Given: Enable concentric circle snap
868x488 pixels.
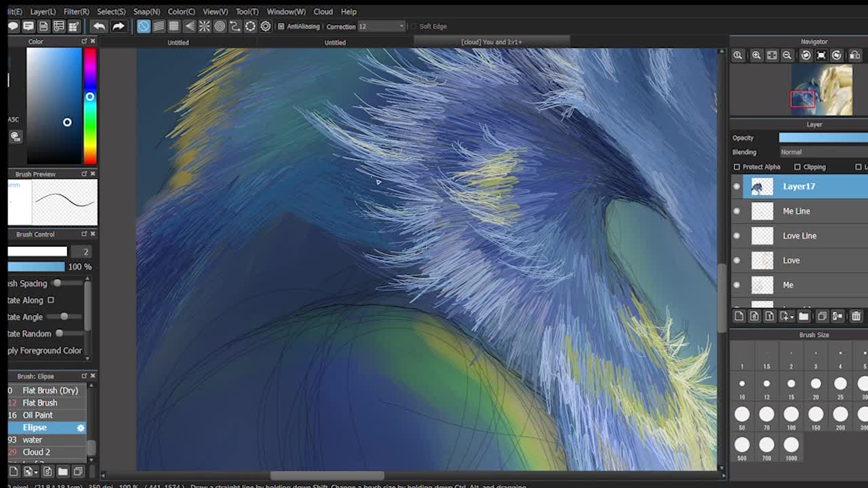Looking at the screenshot, I should click(220, 26).
